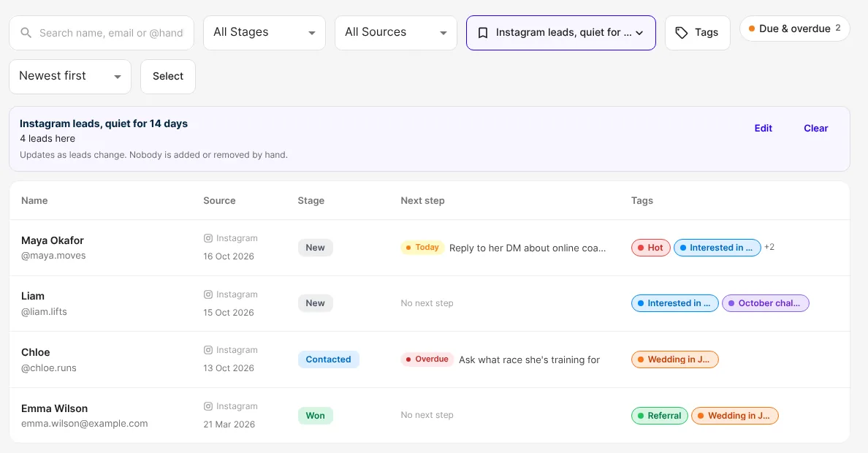Open Liam lead name

tap(33, 297)
